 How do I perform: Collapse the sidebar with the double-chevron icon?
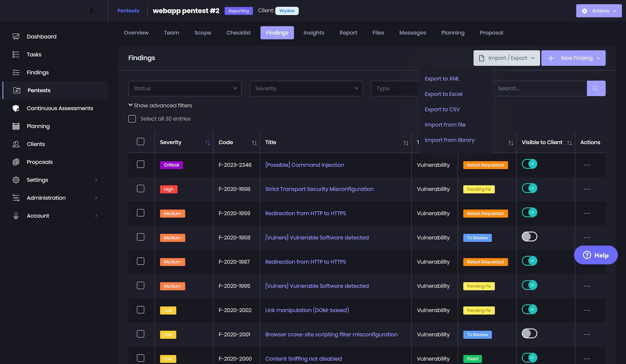click(92, 11)
